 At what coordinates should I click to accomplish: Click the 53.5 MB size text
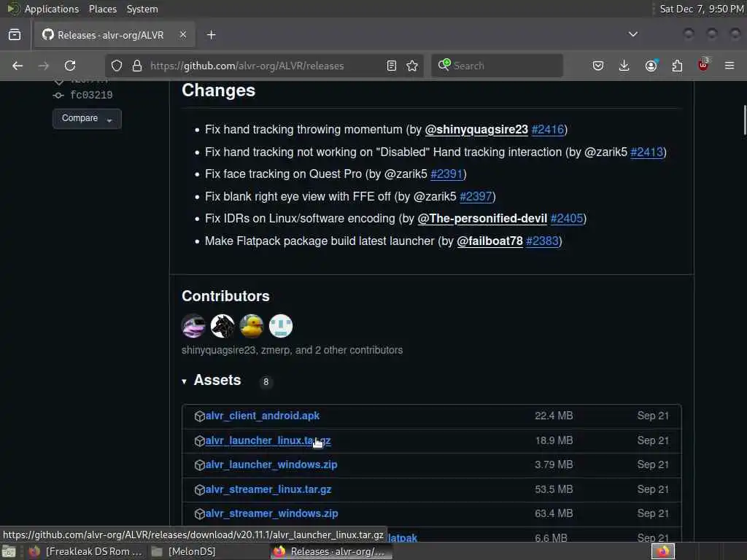pos(554,489)
